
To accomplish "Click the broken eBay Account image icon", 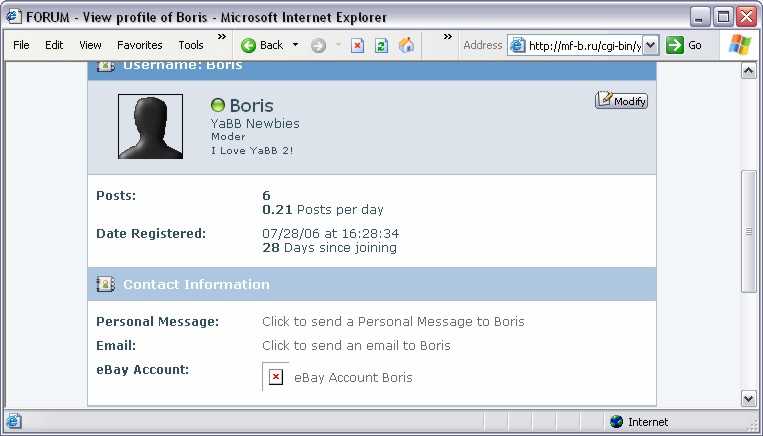I will [276, 377].
